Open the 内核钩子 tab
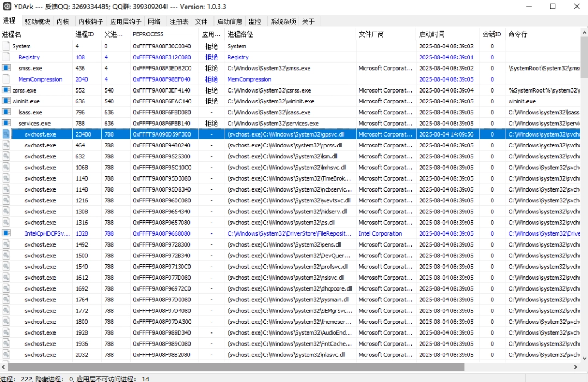The width and height of the screenshot is (588, 382). [x=91, y=22]
